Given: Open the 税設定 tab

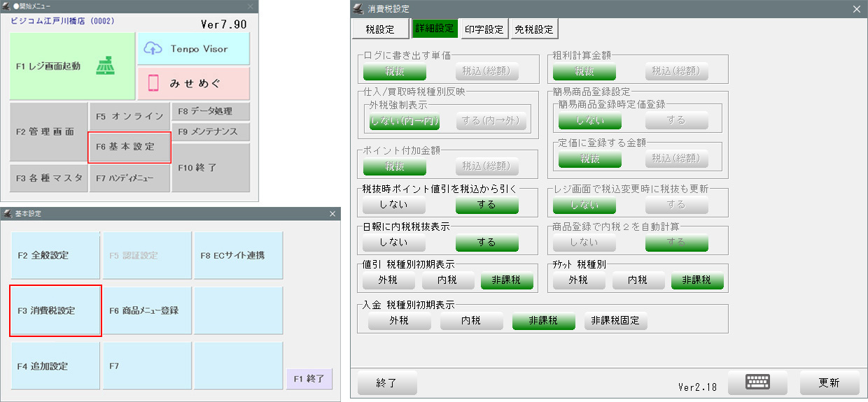Looking at the screenshot, I should (381, 29).
